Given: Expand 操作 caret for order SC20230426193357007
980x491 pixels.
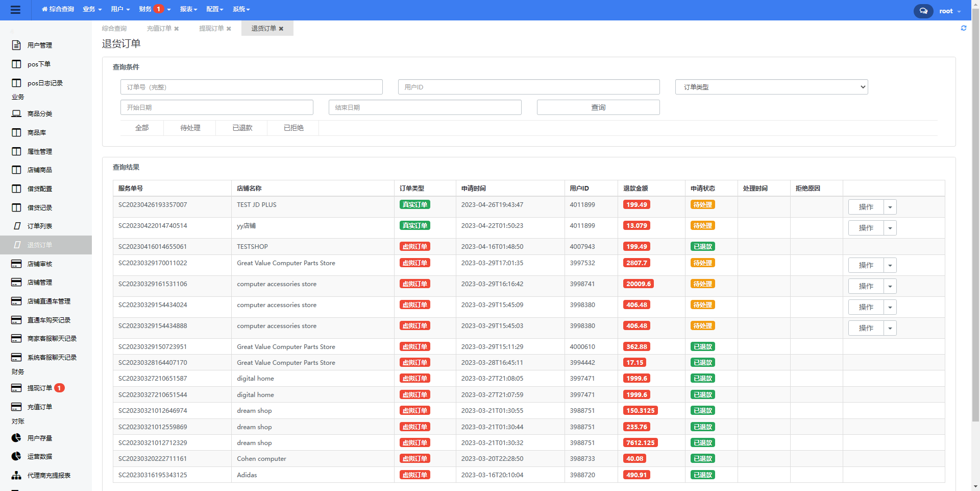Looking at the screenshot, I should (890, 207).
